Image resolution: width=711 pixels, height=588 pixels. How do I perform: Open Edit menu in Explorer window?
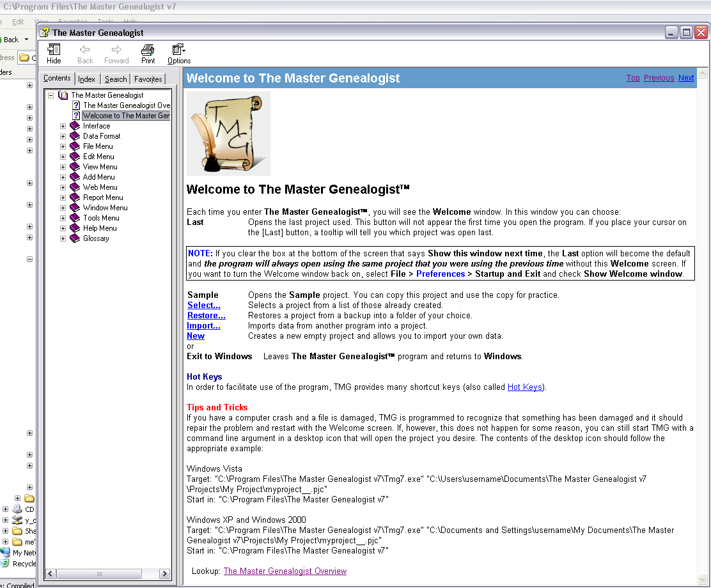[18, 22]
